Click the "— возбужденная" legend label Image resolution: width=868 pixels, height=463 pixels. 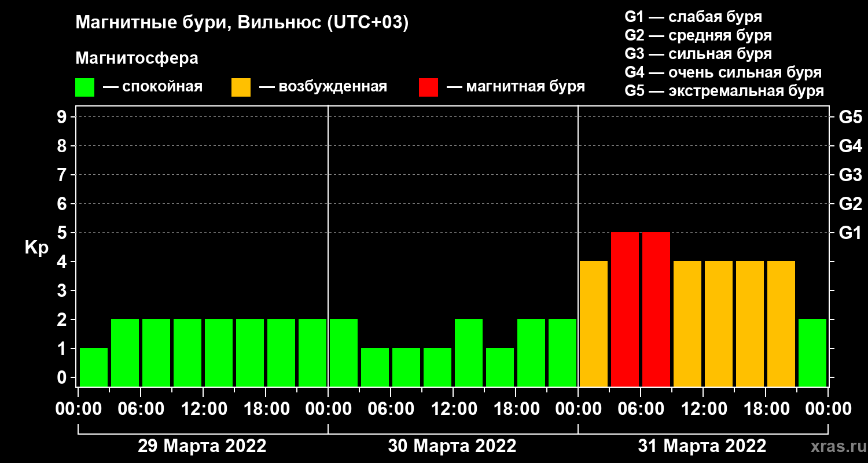coord(323,87)
